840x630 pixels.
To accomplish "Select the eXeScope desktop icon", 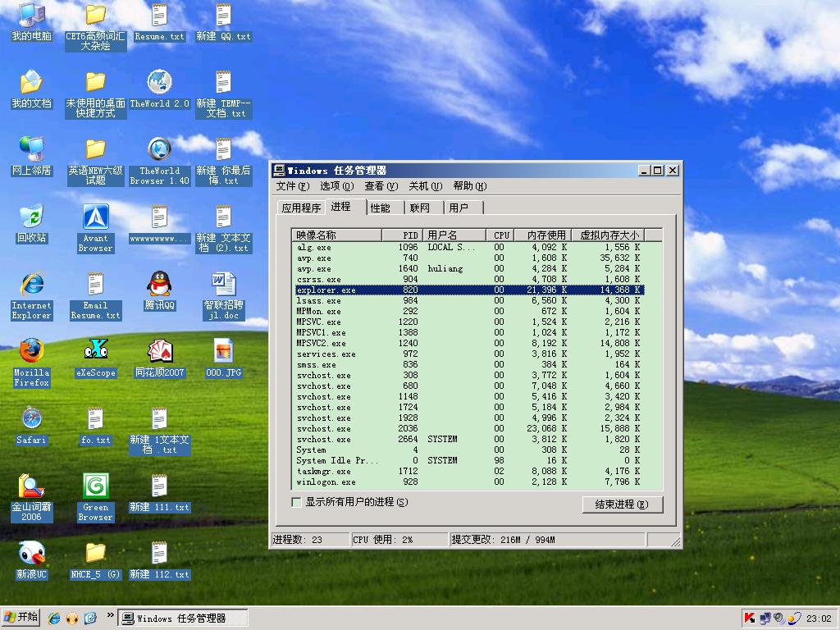I will pyautogui.click(x=96, y=358).
